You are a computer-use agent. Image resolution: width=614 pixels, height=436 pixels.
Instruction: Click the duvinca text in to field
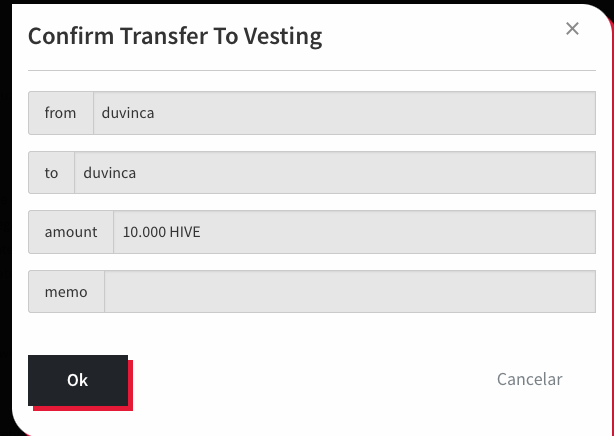(110, 173)
